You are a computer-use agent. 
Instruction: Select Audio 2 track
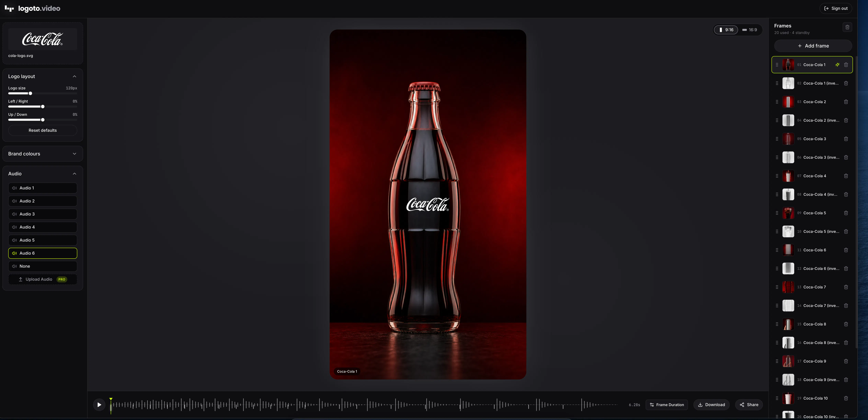tap(42, 201)
